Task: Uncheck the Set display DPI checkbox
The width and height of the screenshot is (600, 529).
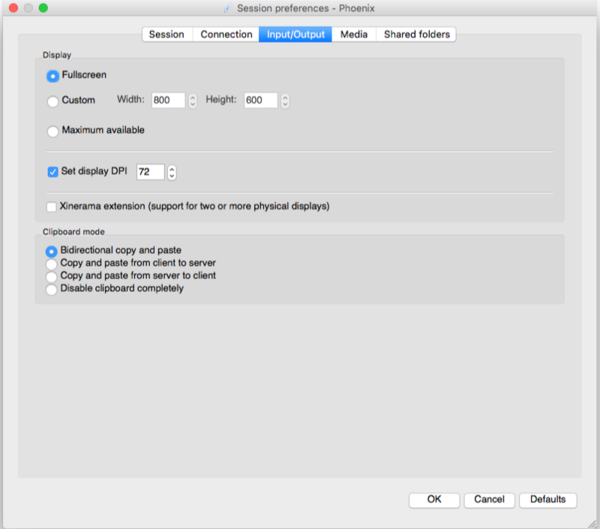Action: 53,172
